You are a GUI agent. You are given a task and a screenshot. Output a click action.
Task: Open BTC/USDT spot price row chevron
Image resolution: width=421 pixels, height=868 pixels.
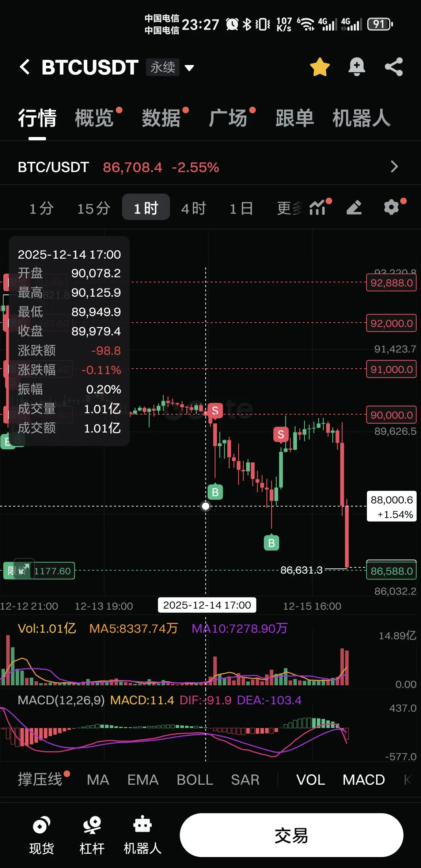pos(394,167)
